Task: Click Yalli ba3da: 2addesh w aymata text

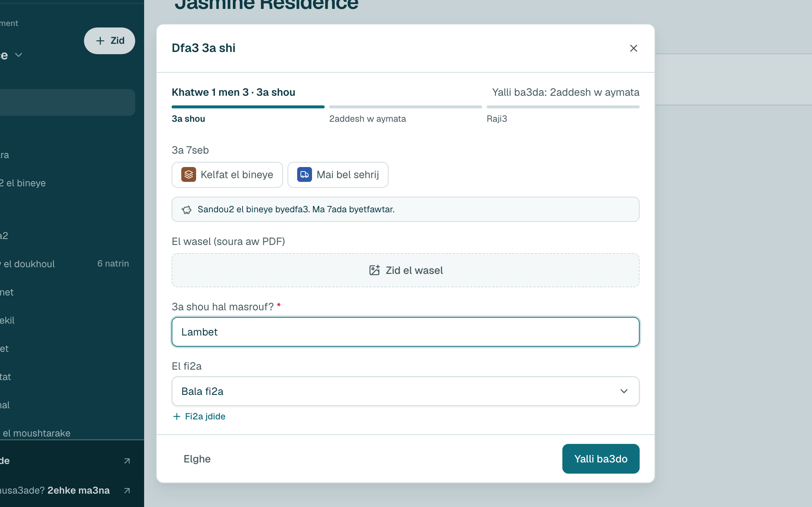Action: (566, 92)
